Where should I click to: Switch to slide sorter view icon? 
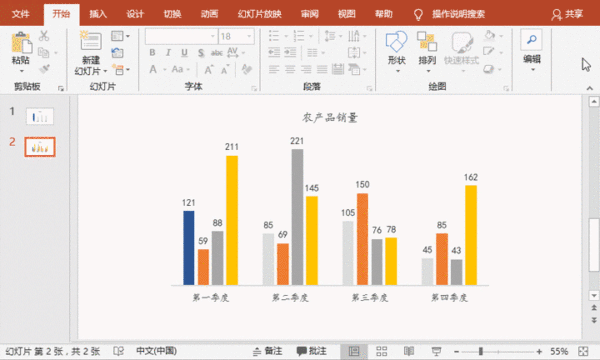tap(382, 351)
